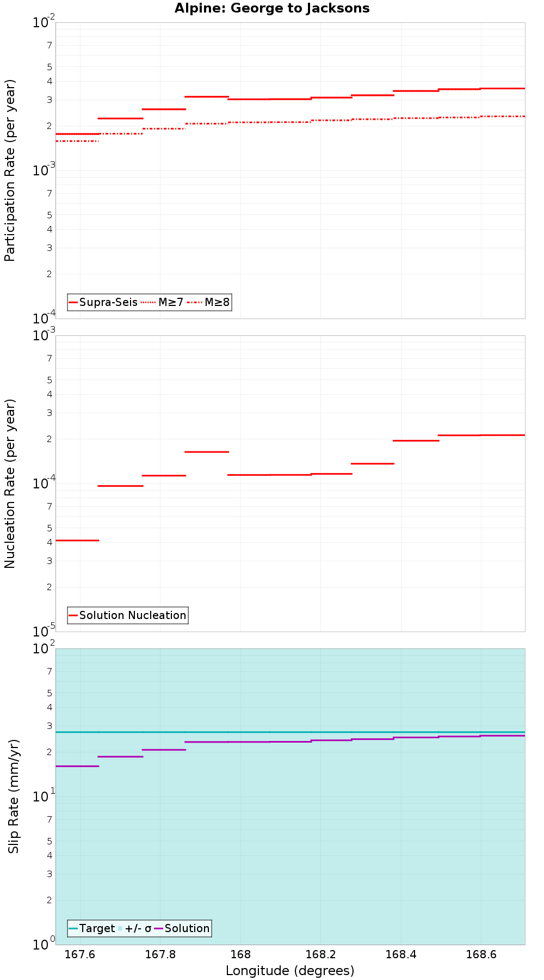
Task: Click the magenta Solution legend entry
Action: pos(182,928)
